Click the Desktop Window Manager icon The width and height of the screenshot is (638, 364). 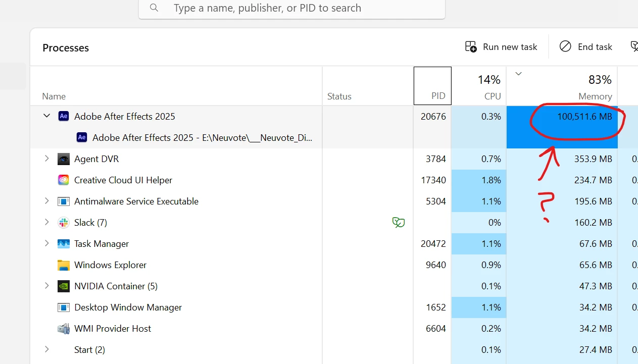pyautogui.click(x=63, y=307)
